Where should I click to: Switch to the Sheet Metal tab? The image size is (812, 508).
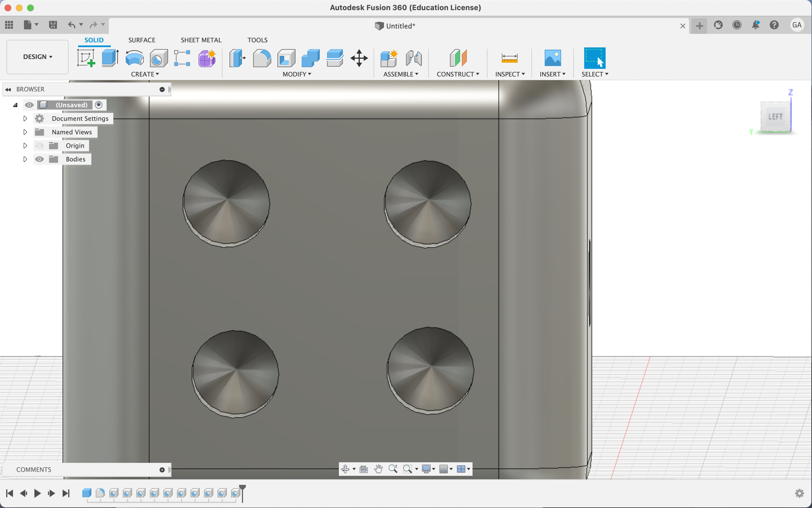click(201, 40)
